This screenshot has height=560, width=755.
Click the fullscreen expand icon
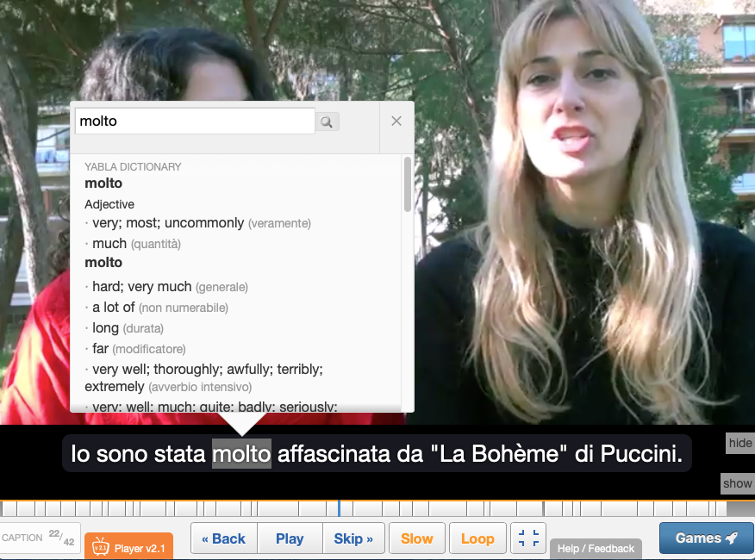[x=528, y=538]
